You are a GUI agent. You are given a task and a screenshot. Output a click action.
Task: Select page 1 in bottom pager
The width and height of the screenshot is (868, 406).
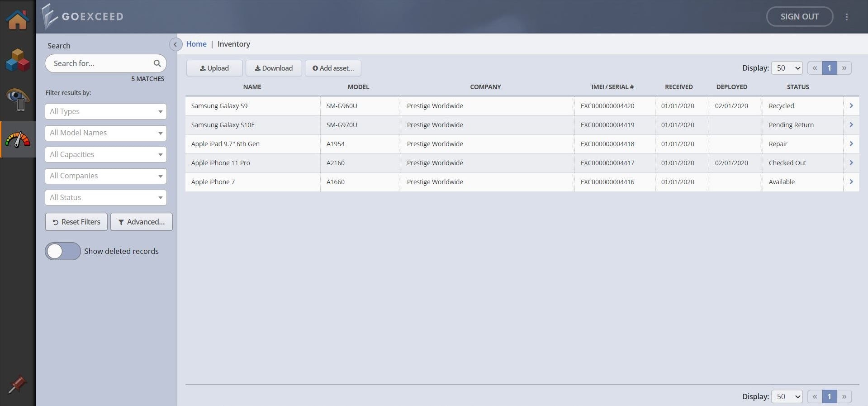(829, 396)
